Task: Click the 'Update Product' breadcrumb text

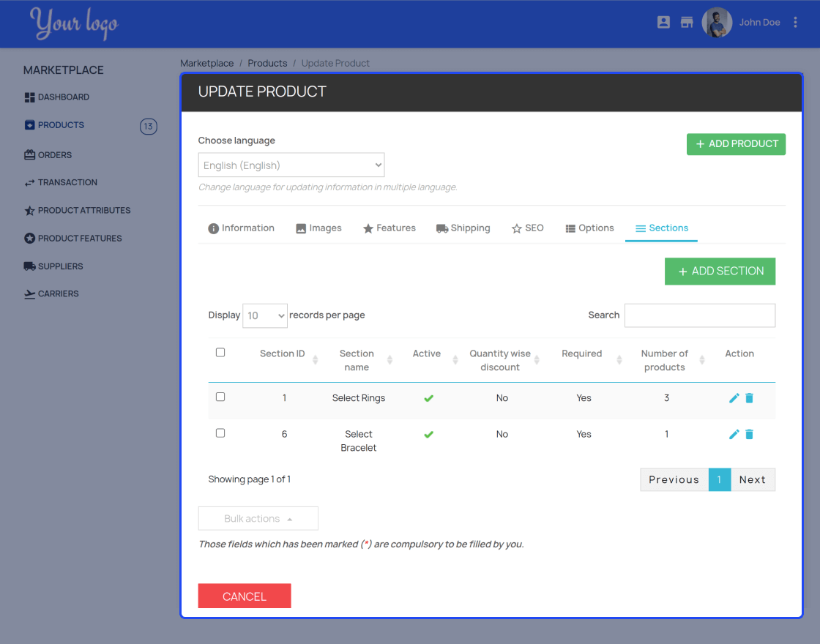Action: pyautogui.click(x=335, y=63)
